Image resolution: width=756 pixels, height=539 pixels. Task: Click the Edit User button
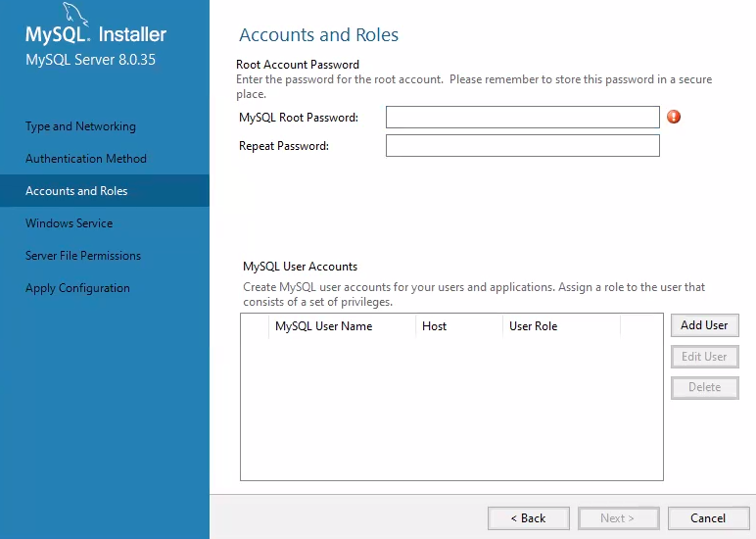[704, 357]
